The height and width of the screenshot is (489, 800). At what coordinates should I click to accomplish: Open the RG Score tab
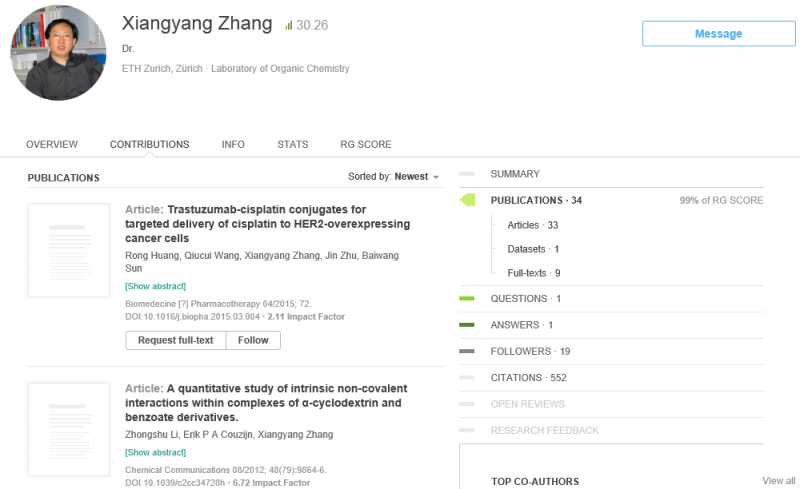tap(366, 145)
